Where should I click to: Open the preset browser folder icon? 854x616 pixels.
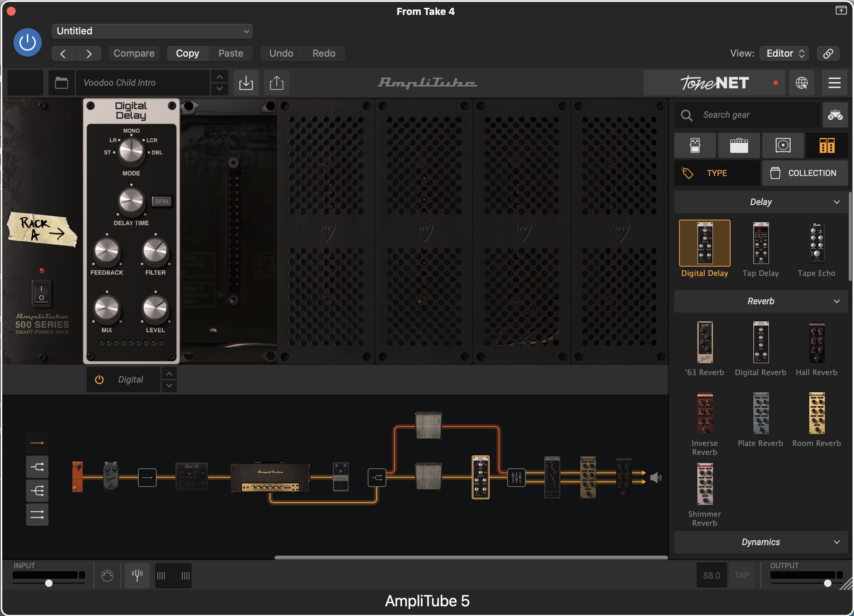pyautogui.click(x=62, y=82)
